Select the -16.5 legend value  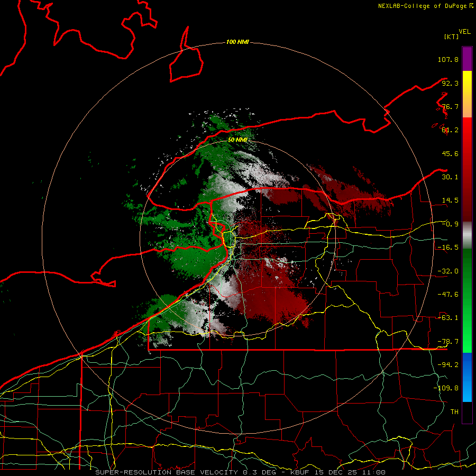tap(448, 248)
